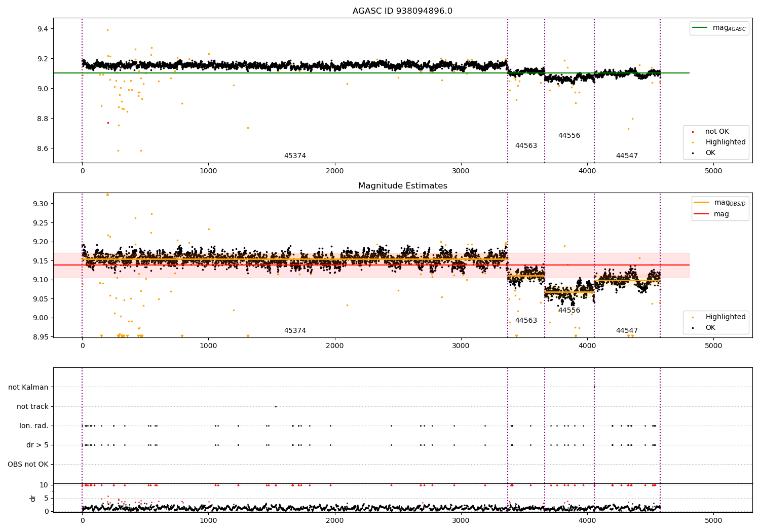
Task: Click obsid label 44563 in the AGASC ID plot
Action: tap(526, 146)
